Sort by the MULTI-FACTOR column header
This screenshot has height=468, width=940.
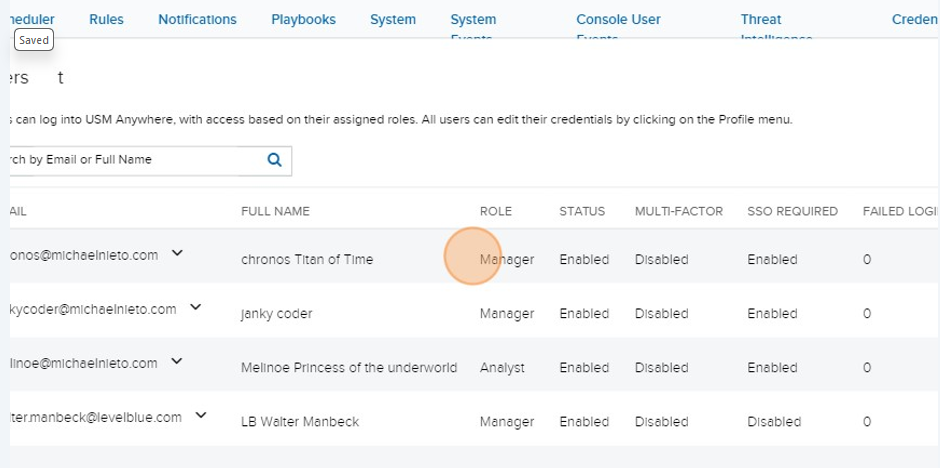tap(679, 211)
